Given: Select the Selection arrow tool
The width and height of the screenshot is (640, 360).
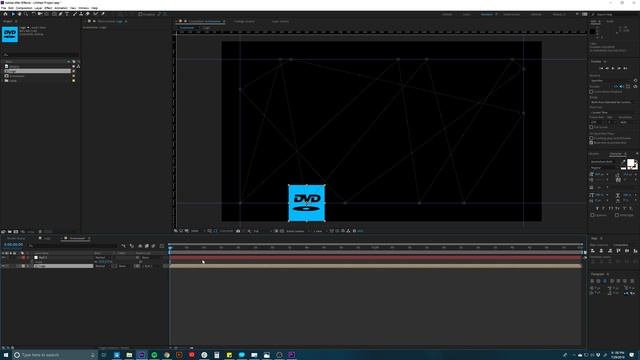Looking at the screenshot, I should [x=13, y=14].
